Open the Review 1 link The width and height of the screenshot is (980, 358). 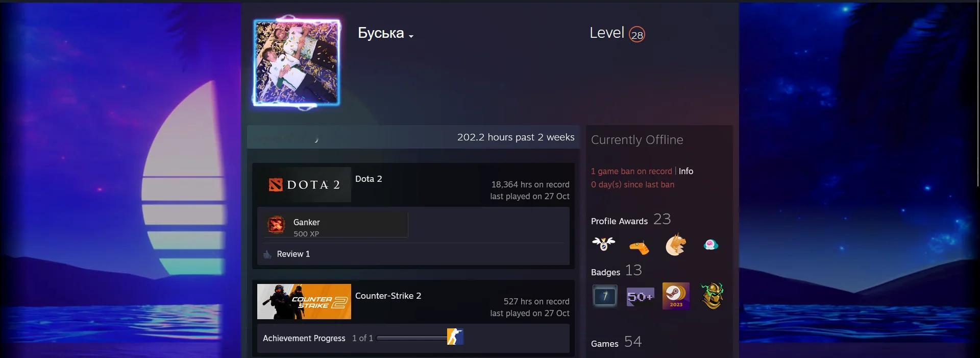[x=293, y=254]
